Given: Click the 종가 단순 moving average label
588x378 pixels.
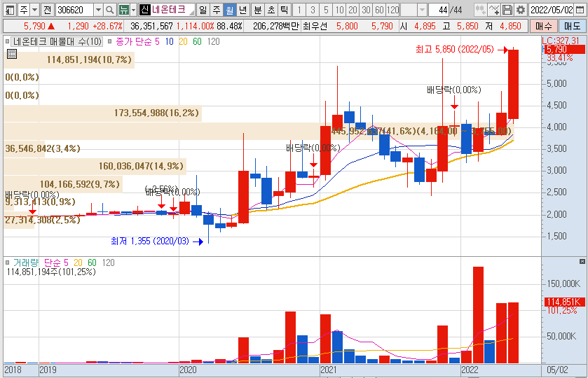Looking at the screenshot, I should 133,41.
